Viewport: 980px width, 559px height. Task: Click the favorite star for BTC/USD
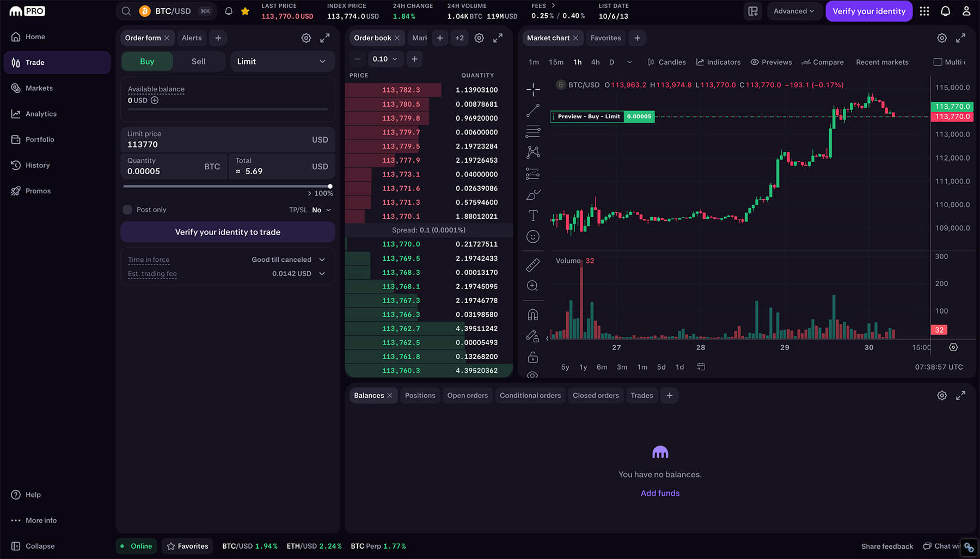click(x=245, y=11)
